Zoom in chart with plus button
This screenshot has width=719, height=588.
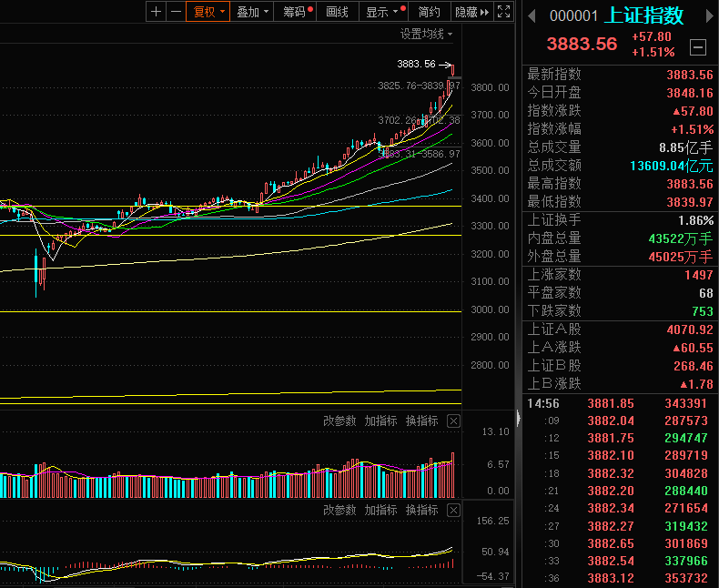[x=156, y=12]
